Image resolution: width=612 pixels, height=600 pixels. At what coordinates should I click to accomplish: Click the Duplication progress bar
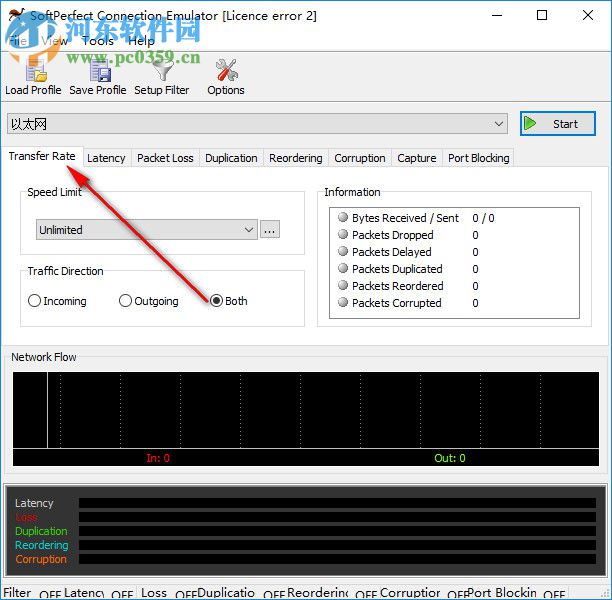coord(337,531)
